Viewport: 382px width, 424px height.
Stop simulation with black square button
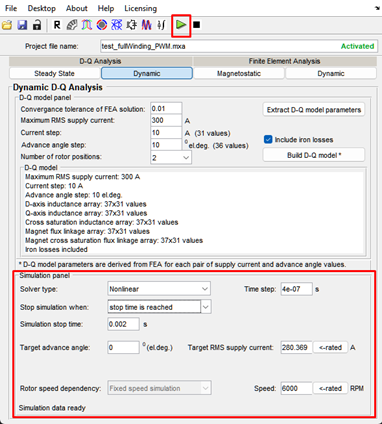pos(197,25)
